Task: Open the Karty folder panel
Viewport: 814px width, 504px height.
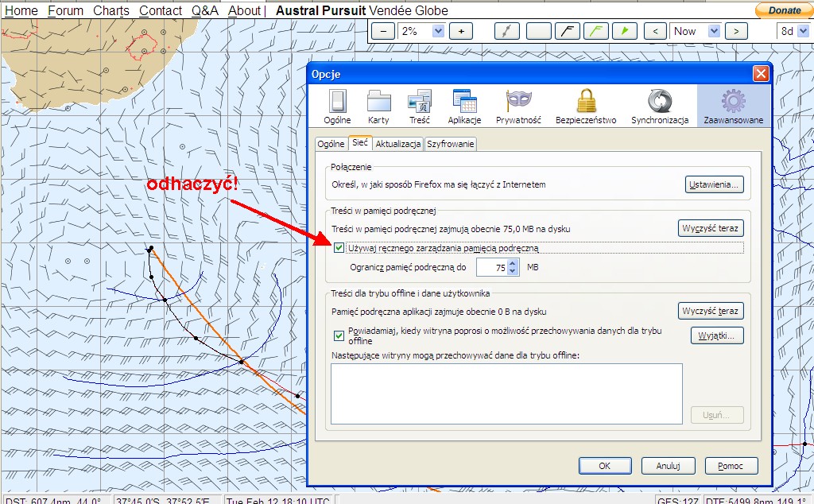Action: [378, 107]
